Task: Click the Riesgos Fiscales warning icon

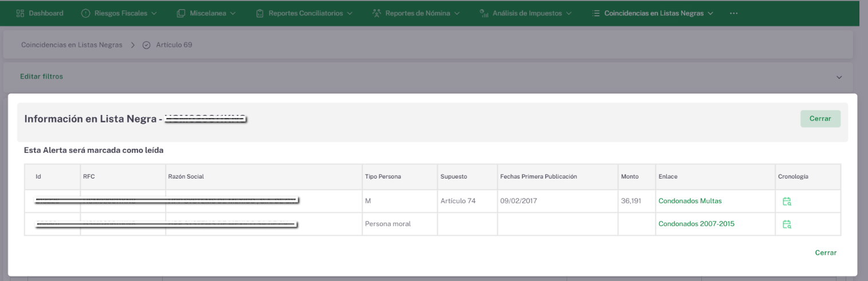Action: click(x=86, y=13)
